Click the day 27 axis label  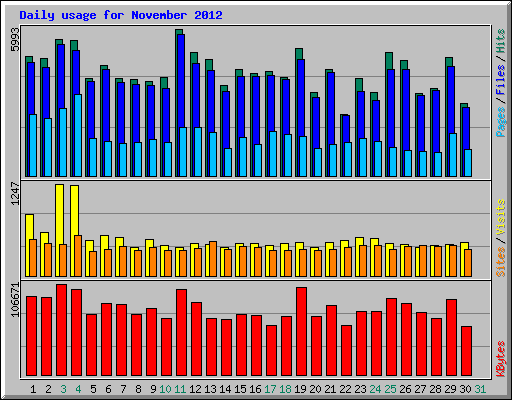tap(420, 389)
